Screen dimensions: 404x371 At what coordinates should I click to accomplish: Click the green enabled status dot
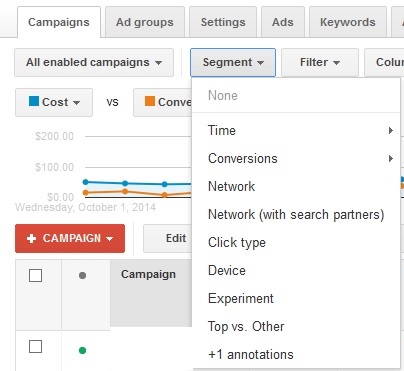point(82,350)
